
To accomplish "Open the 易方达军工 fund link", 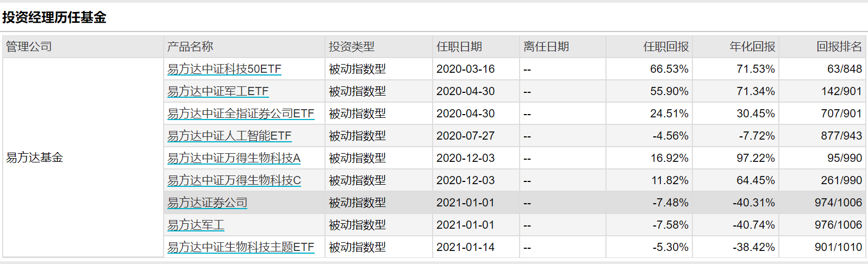I will (x=196, y=225).
